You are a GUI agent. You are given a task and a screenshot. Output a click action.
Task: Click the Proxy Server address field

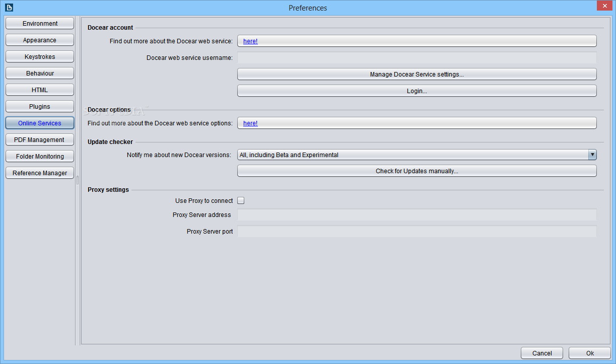tap(417, 215)
